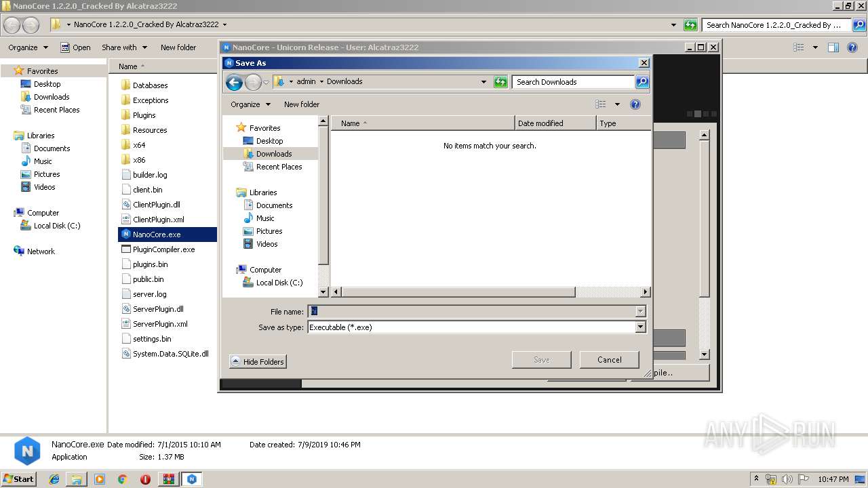Click the Back arrow in Save As dialog
Viewport: 868px width, 488px height.
coord(234,83)
